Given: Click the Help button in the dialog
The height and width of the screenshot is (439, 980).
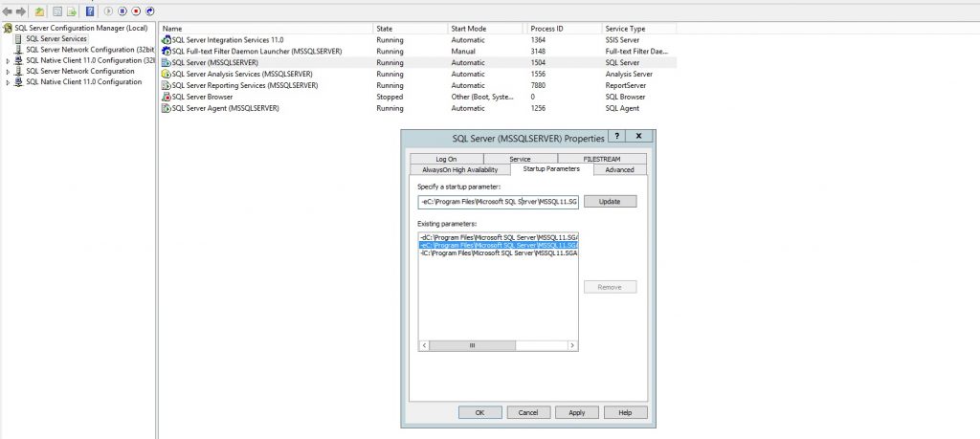Looking at the screenshot, I should 626,413.
